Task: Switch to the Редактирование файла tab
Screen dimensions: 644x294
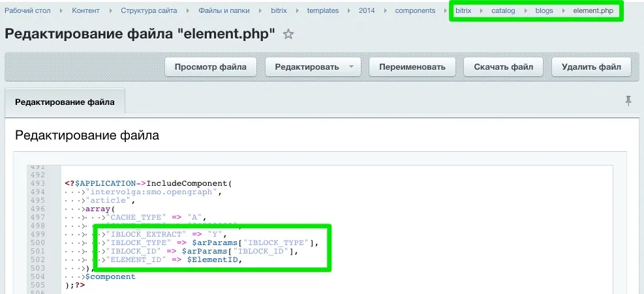Action: pos(65,102)
